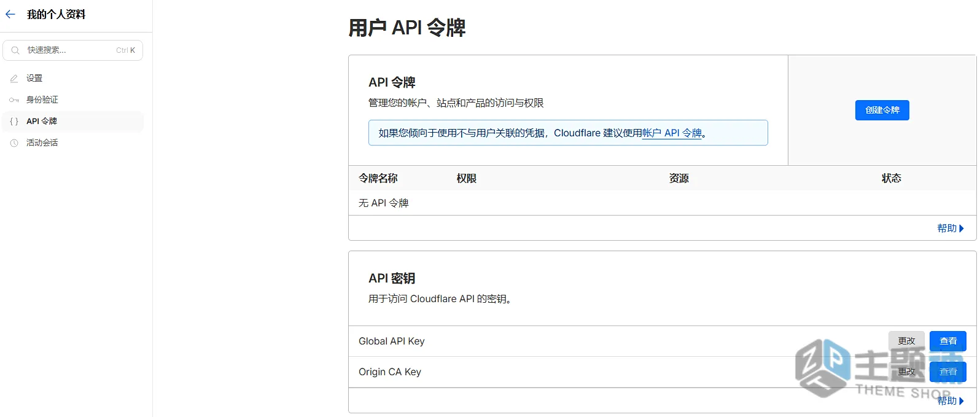Screen dimensions: 980x417
Task: Click the search magnifier icon in sidebar
Action: point(15,50)
